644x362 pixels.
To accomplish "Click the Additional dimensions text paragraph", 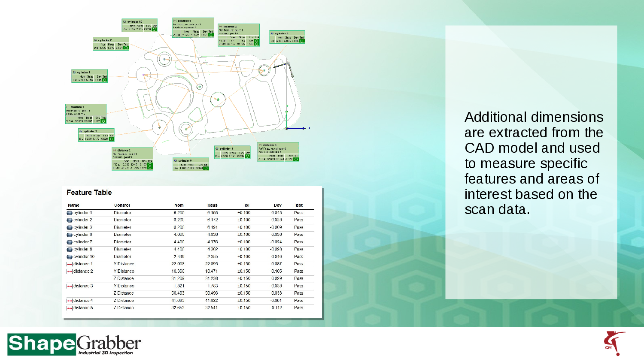I will pyautogui.click(x=534, y=163).
